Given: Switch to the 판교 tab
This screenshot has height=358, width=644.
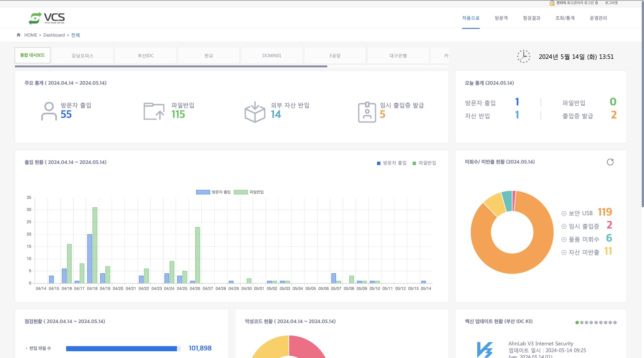Looking at the screenshot, I should coord(209,56).
